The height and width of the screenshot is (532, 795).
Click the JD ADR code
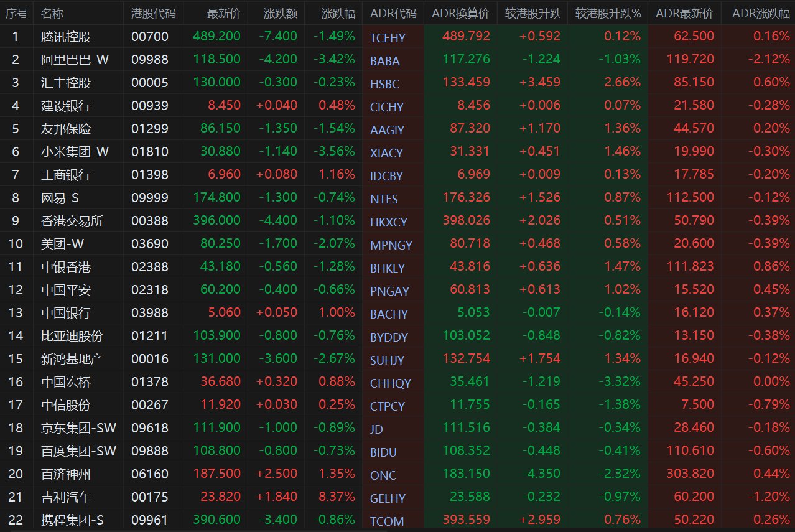(x=376, y=429)
